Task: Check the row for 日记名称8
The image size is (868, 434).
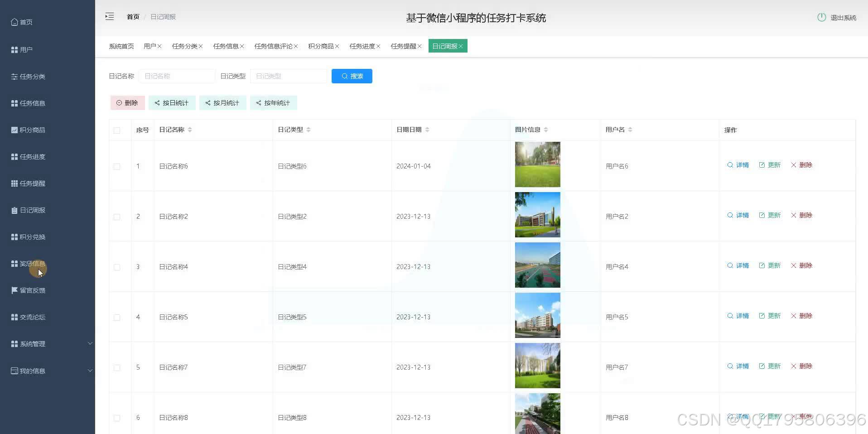Action: [x=117, y=418]
